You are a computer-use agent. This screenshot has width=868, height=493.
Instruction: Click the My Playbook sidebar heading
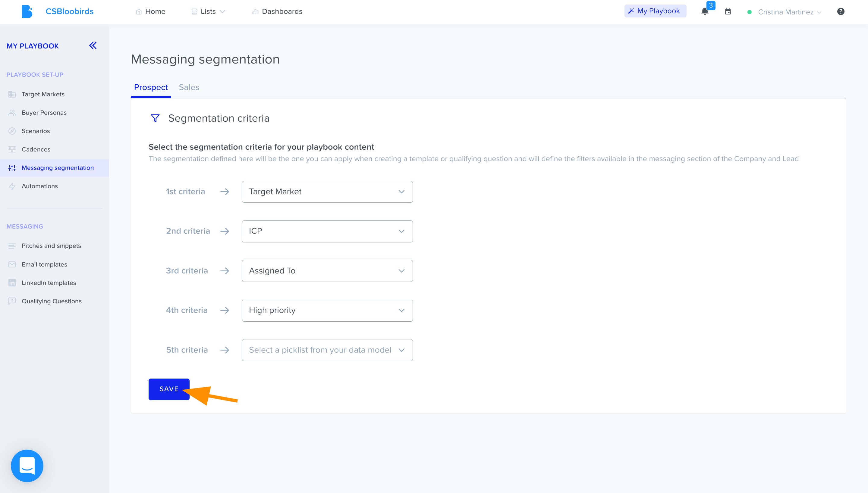click(x=33, y=46)
